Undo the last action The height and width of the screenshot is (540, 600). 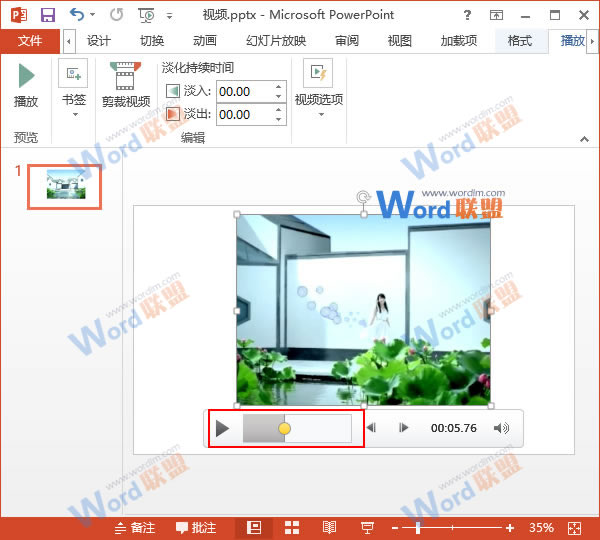[77, 15]
